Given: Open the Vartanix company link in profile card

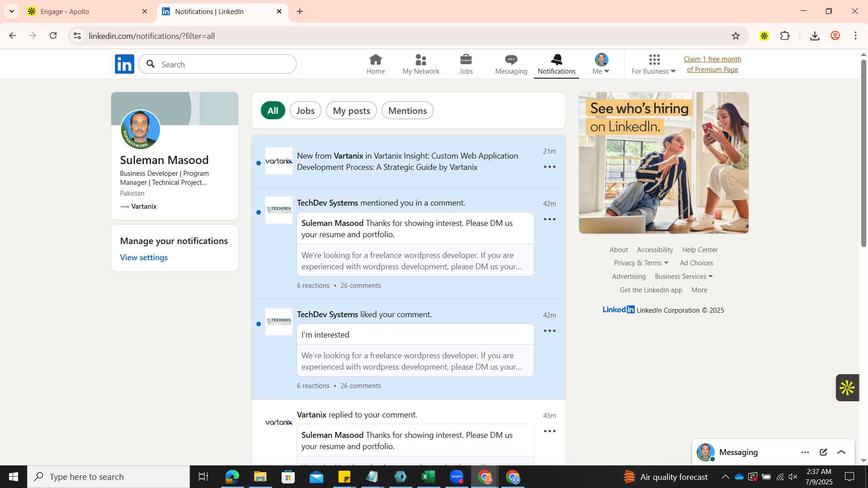Looking at the screenshot, I should point(138,206).
